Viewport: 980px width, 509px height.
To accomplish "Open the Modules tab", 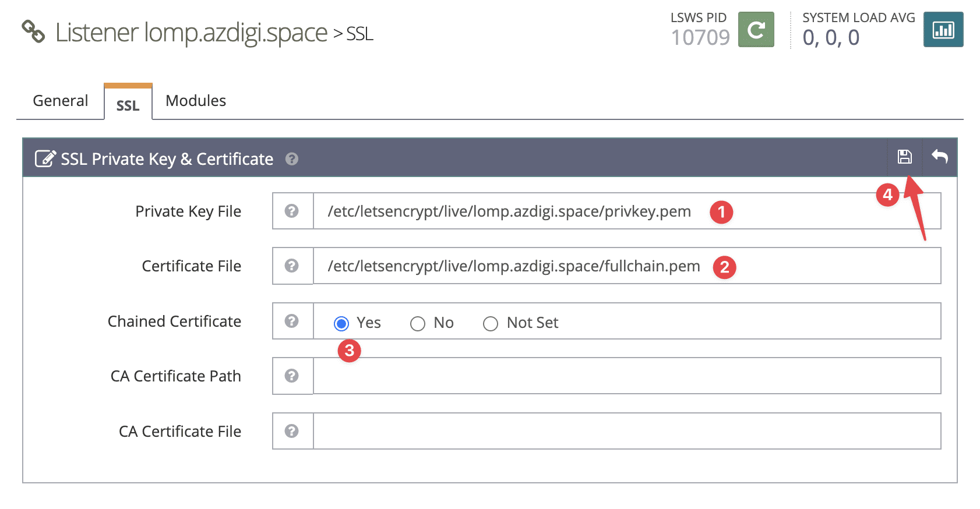I will point(196,101).
